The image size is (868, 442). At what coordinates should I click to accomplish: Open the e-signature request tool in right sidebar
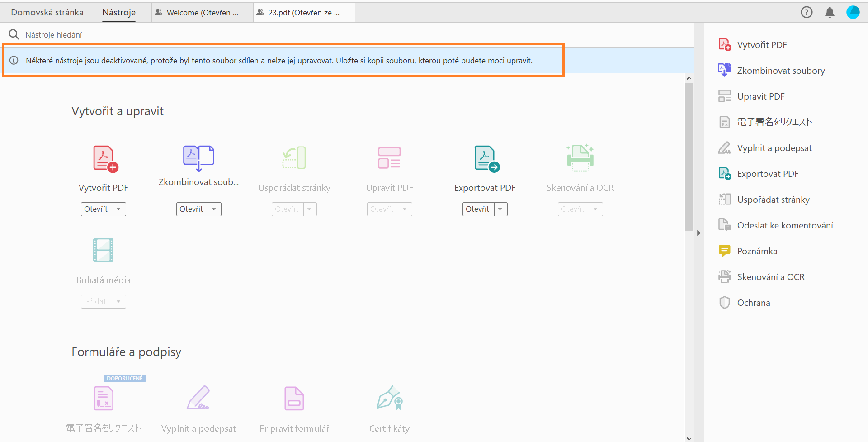point(765,122)
